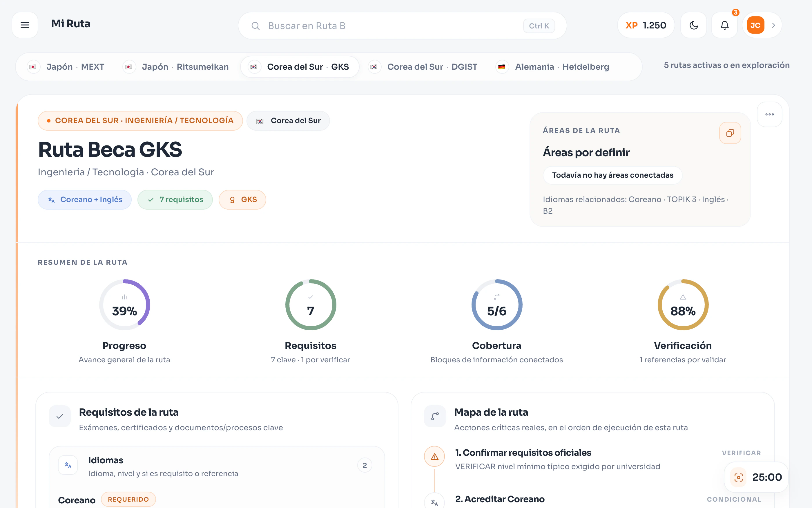Focus the Buscar en Ruta B field
This screenshot has height=508, width=812.
tap(402, 26)
